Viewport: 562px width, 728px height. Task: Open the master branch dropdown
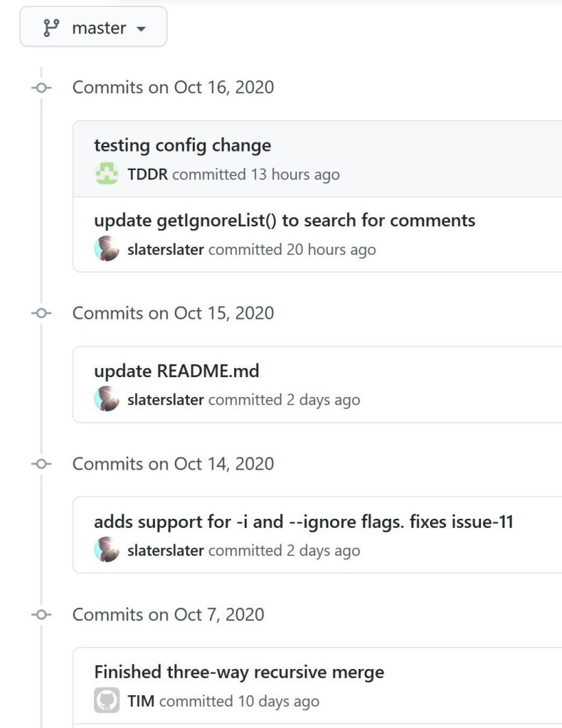pyautogui.click(x=93, y=28)
